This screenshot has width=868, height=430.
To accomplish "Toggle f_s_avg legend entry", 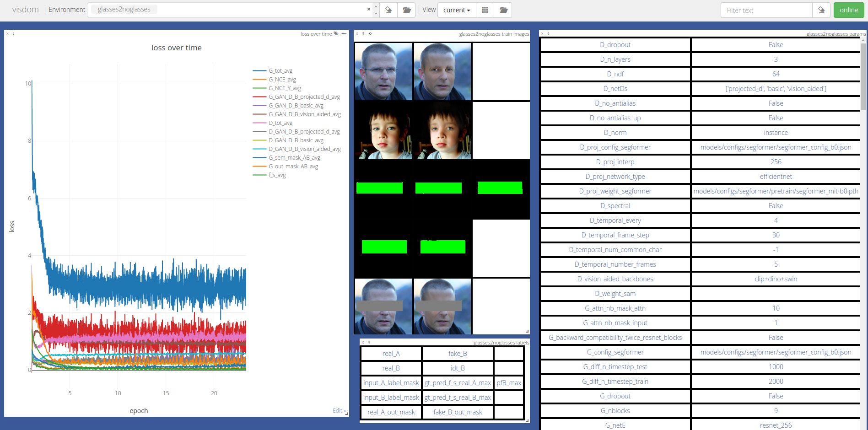I will coord(270,175).
